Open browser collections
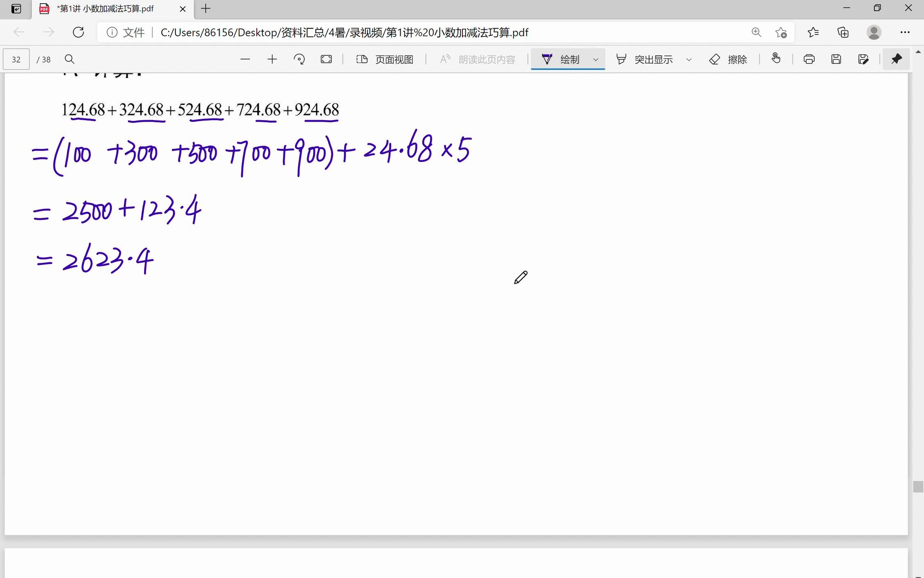This screenshot has width=924, height=578. coord(843,32)
